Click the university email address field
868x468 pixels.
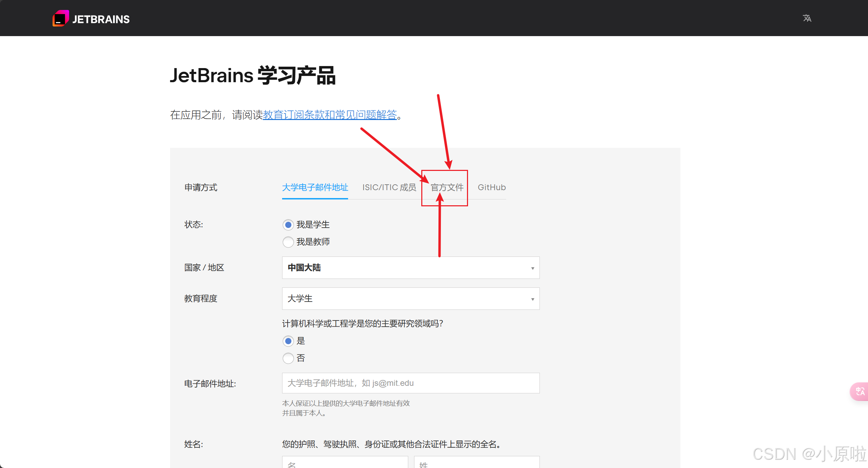pos(410,383)
